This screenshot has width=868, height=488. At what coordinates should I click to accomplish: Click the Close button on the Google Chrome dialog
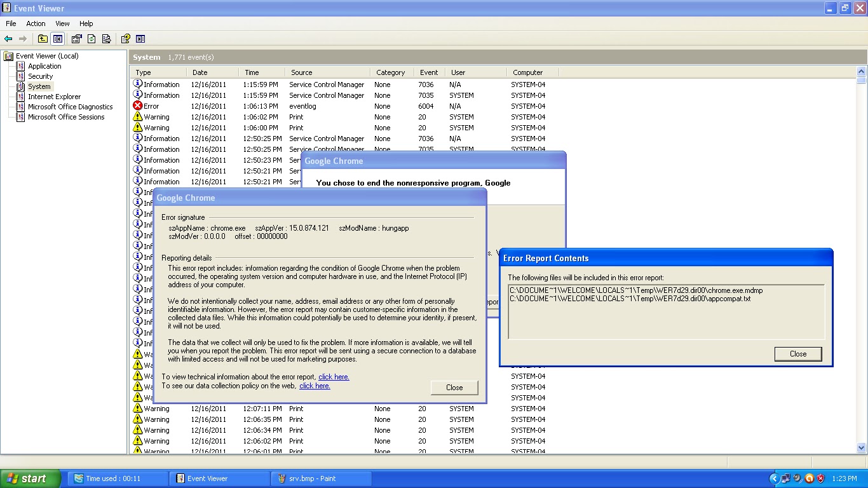[x=454, y=387]
